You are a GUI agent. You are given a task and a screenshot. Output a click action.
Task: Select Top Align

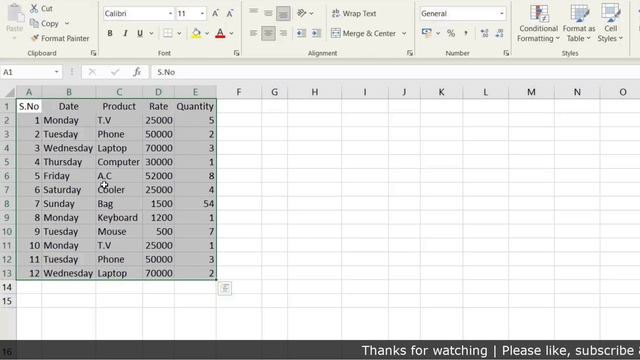pyautogui.click(x=253, y=12)
